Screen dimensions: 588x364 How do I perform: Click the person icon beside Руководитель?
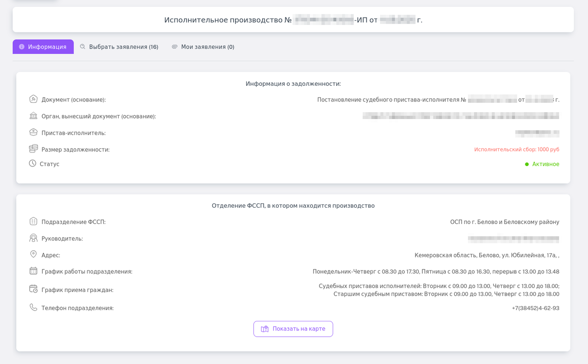tap(33, 238)
